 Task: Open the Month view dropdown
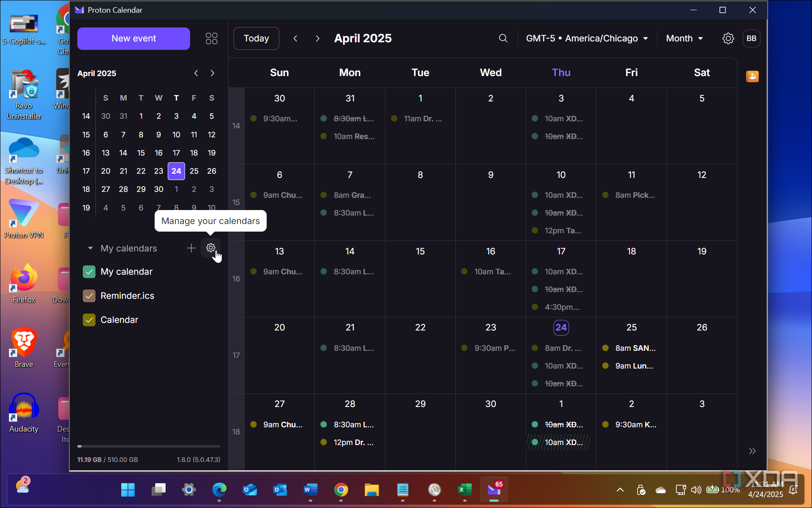point(684,38)
